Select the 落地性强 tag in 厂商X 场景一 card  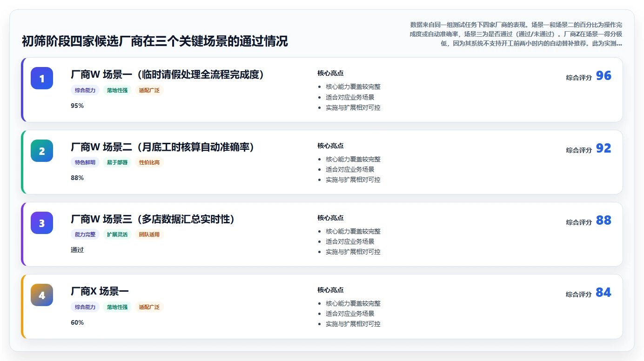[117, 307]
